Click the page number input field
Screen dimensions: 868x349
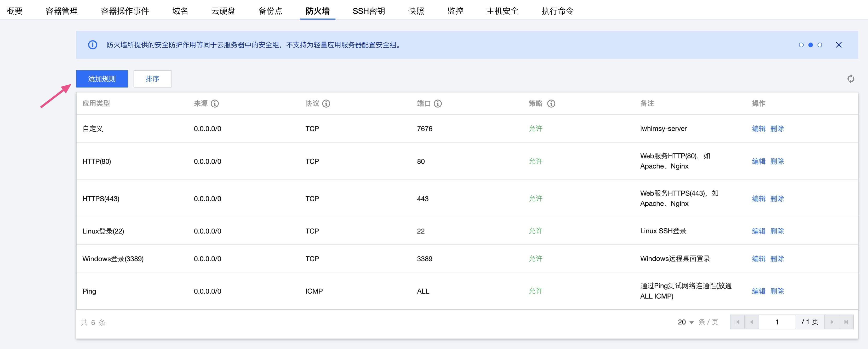[x=777, y=322]
